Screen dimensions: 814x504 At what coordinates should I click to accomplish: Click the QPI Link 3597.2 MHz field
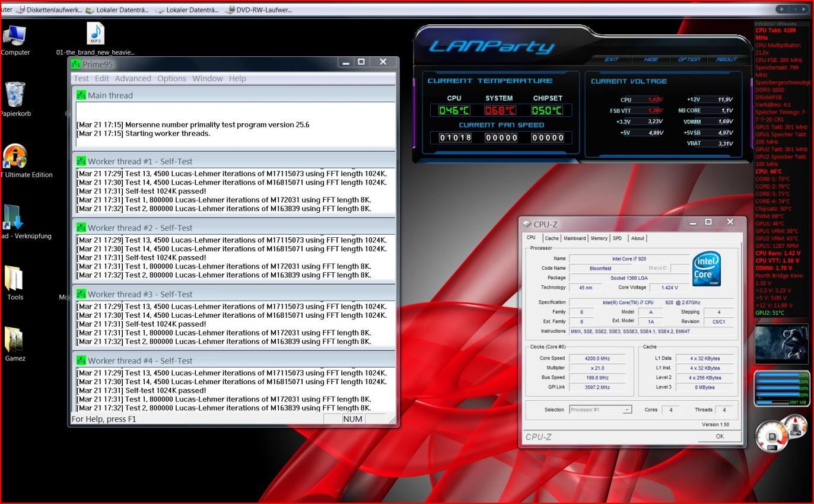click(x=597, y=387)
